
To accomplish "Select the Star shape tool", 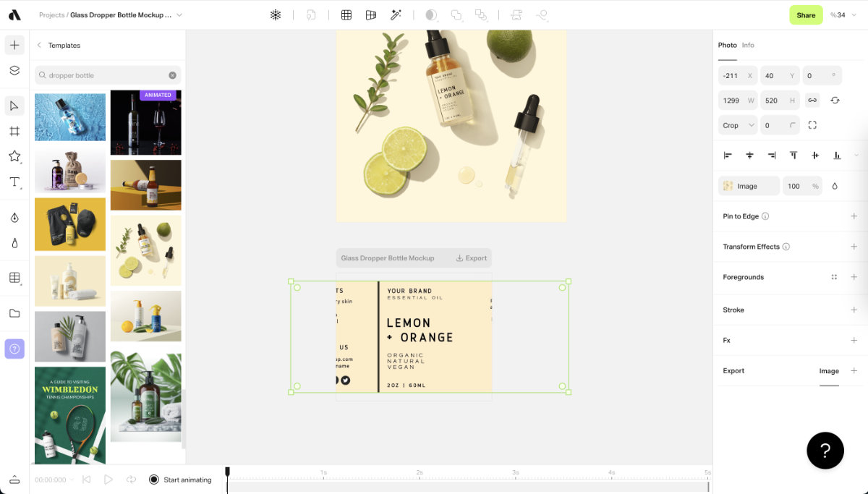I will pyautogui.click(x=14, y=156).
